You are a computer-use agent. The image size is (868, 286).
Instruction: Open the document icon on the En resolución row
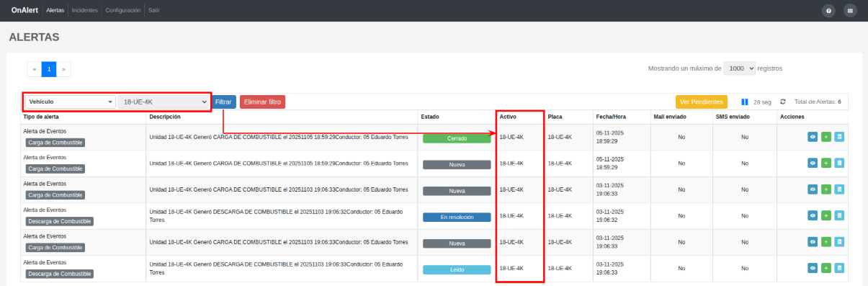(839, 215)
